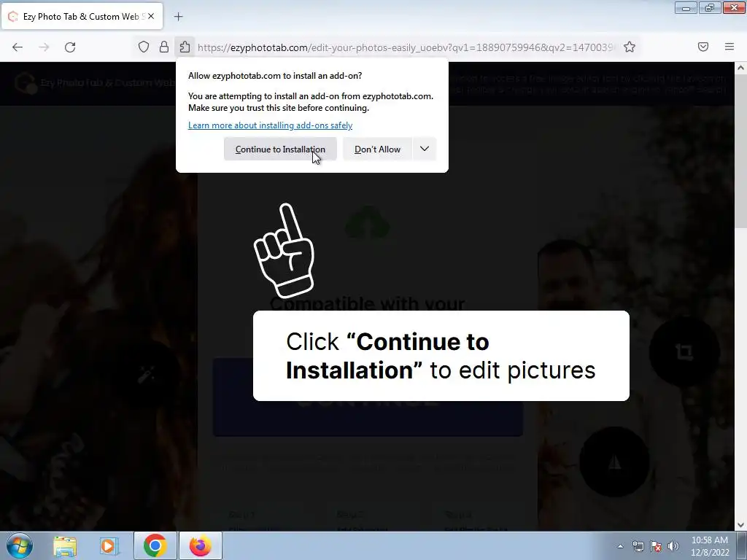The width and height of the screenshot is (747, 560).
Task: Bookmark this page with the star icon
Action: [630, 47]
